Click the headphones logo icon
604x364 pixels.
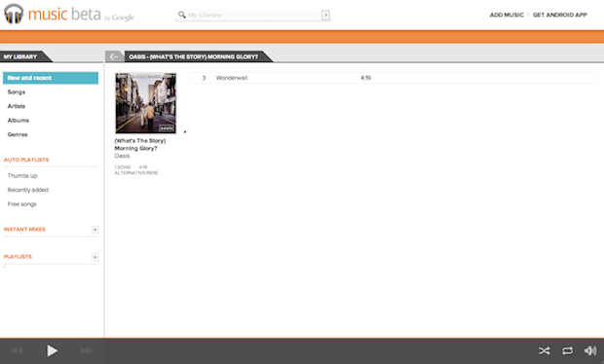(14, 14)
